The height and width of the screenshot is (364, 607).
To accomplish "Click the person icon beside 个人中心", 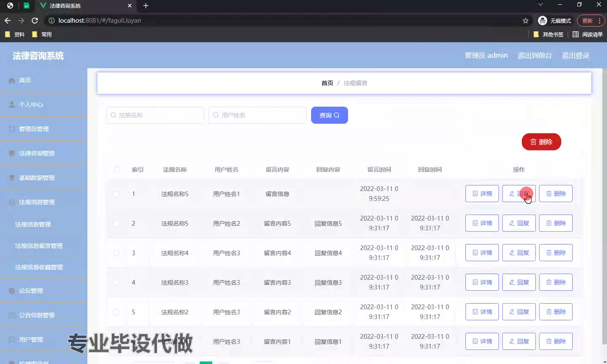I will tap(12, 104).
